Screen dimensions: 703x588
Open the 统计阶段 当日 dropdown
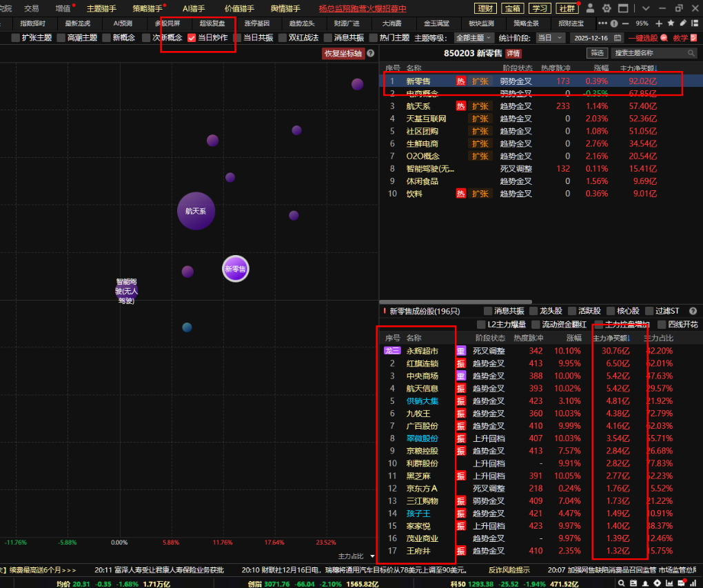click(549, 37)
